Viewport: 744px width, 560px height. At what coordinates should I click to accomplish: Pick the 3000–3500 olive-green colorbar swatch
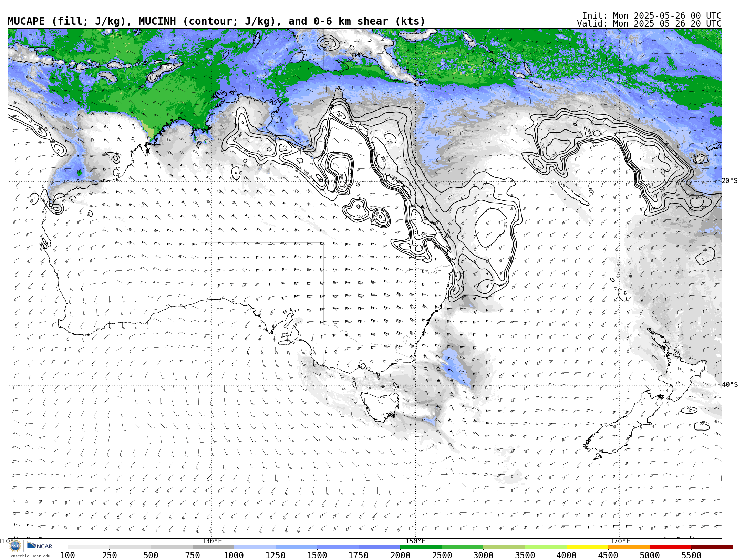[x=504, y=547]
